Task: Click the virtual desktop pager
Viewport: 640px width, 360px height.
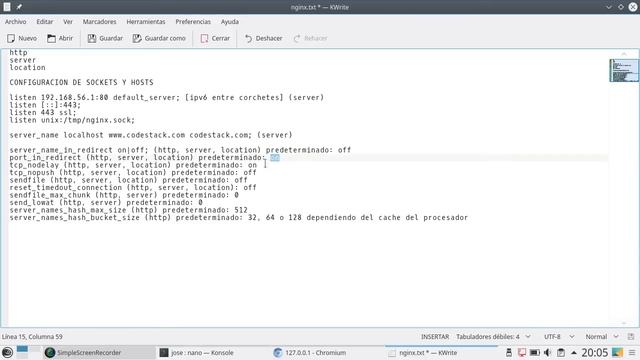Action: (x=29, y=352)
